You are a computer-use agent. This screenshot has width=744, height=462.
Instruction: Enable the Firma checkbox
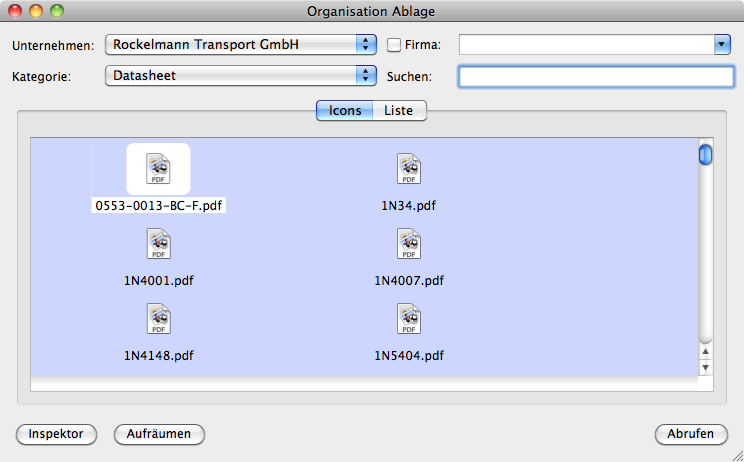pyautogui.click(x=394, y=45)
